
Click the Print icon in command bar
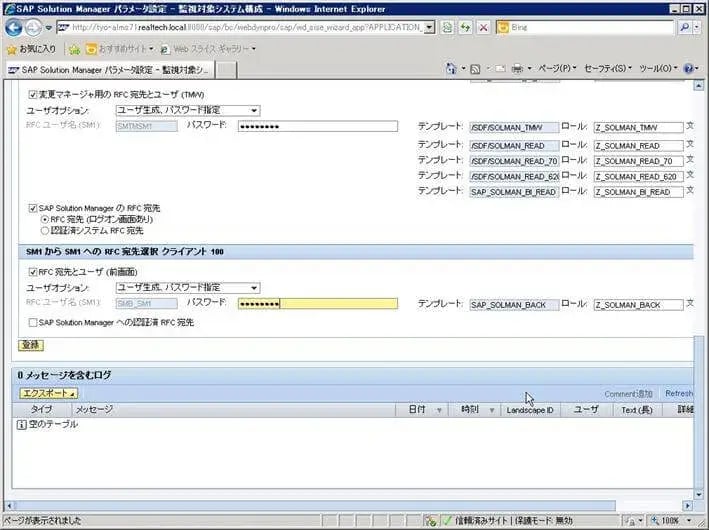[x=517, y=69]
